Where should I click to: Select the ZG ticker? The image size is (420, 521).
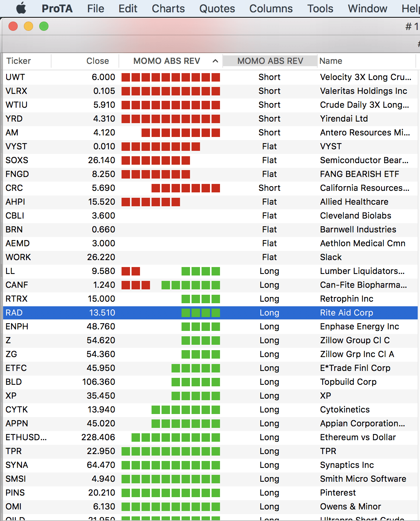(11, 354)
